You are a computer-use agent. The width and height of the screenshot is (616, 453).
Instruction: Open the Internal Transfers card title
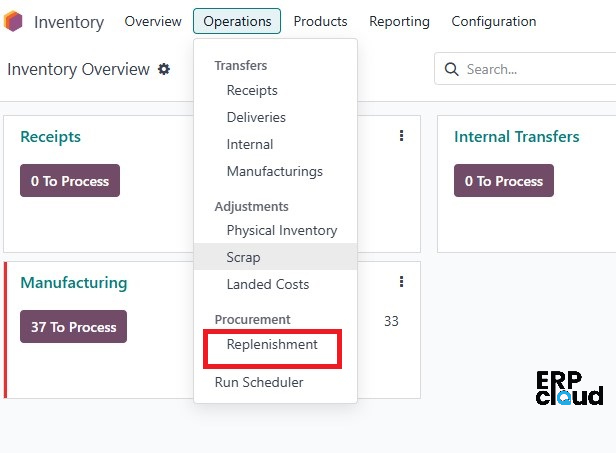[x=517, y=137]
